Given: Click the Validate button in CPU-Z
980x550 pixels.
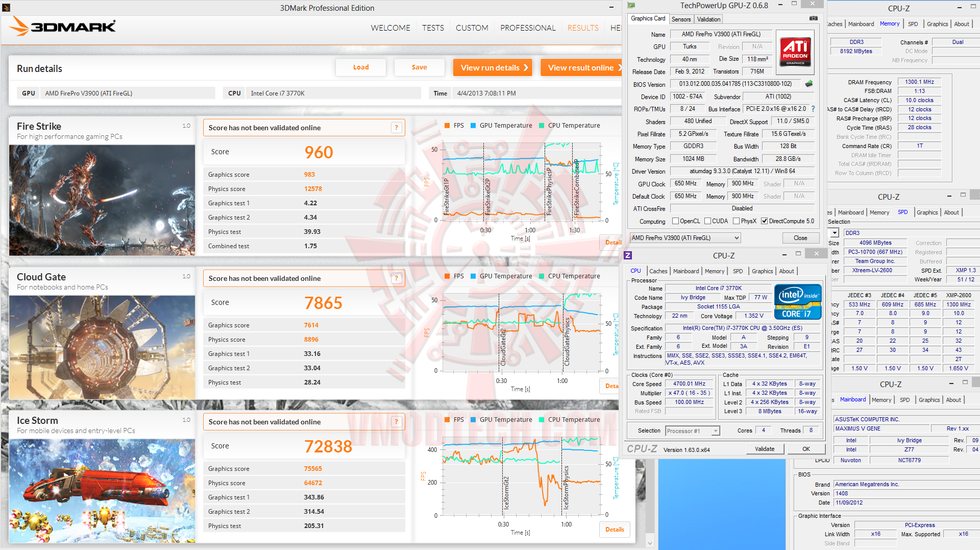Looking at the screenshot, I should [x=764, y=449].
